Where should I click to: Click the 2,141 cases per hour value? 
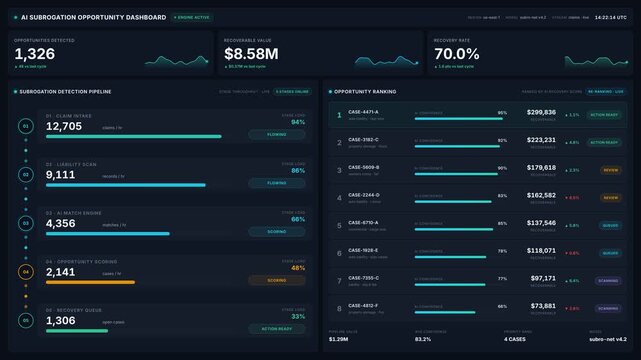(x=61, y=272)
